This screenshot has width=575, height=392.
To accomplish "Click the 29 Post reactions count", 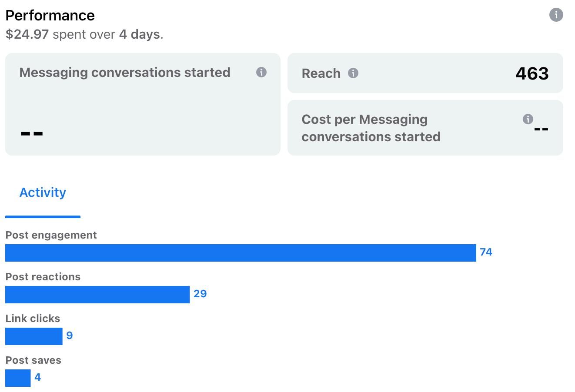I will [x=200, y=294].
